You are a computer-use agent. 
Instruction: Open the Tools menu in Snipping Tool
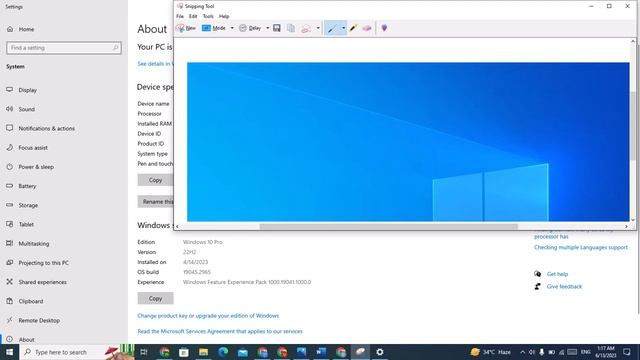[x=208, y=16]
